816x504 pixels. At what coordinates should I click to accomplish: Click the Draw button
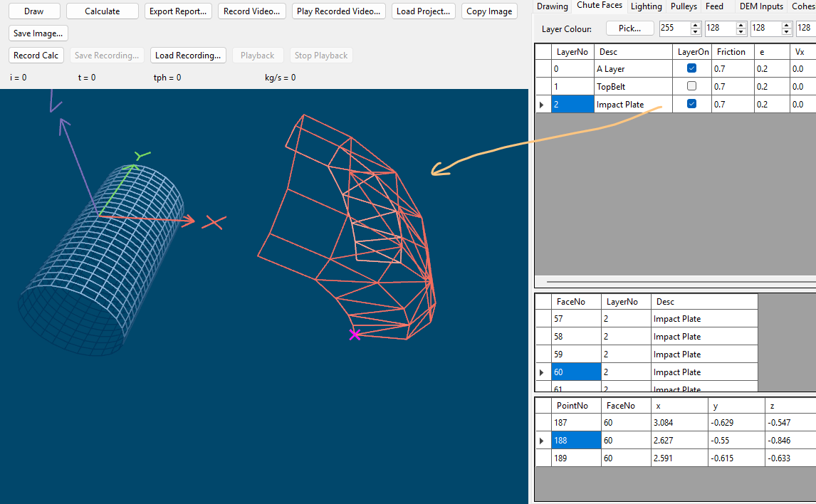(34, 11)
